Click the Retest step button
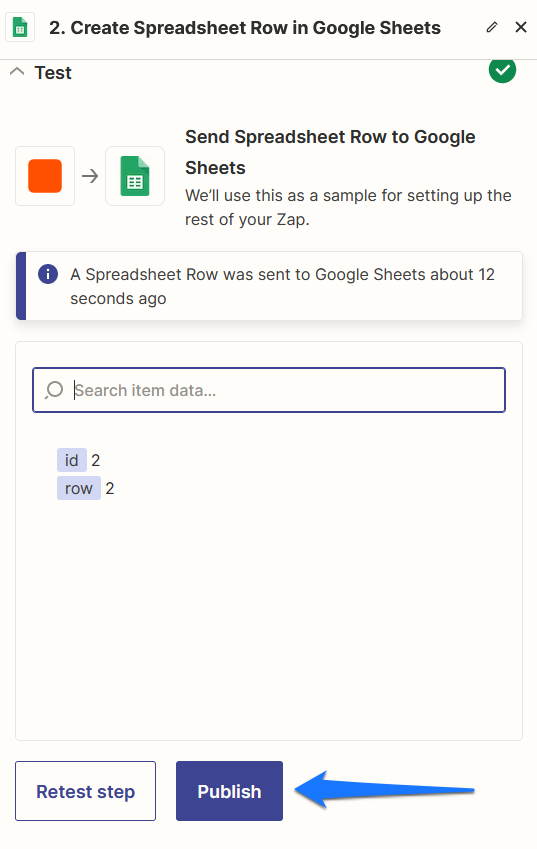 click(86, 791)
